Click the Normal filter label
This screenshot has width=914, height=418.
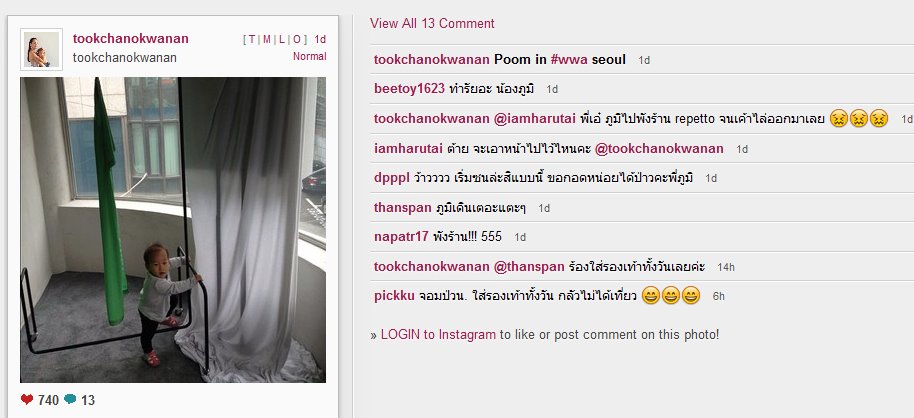[310, 57]
